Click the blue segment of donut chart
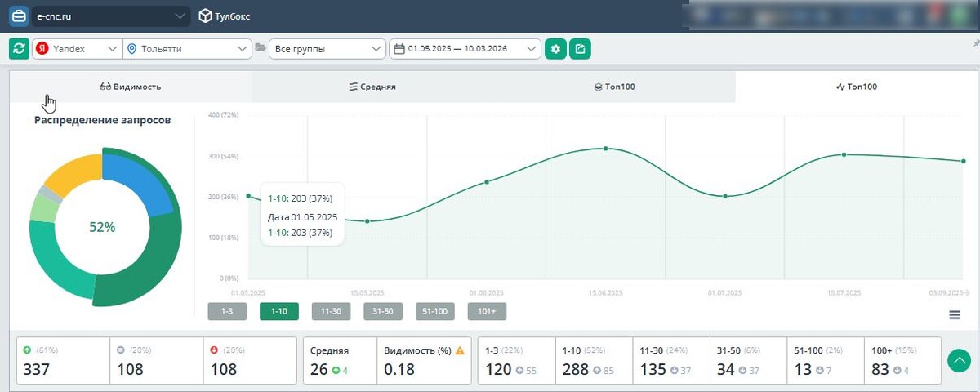This screenshot has height=392, width=980. coord(136,181)
